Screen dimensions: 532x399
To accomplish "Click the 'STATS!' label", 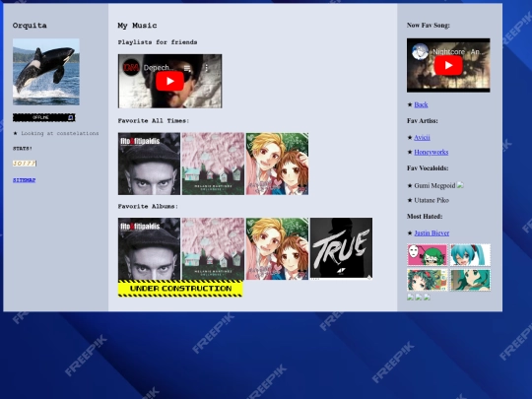I will point(23,148).
